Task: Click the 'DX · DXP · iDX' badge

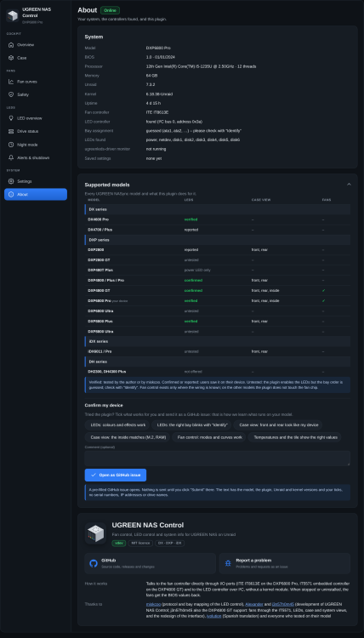Action: pyautogui.click(x=169, y=544)
